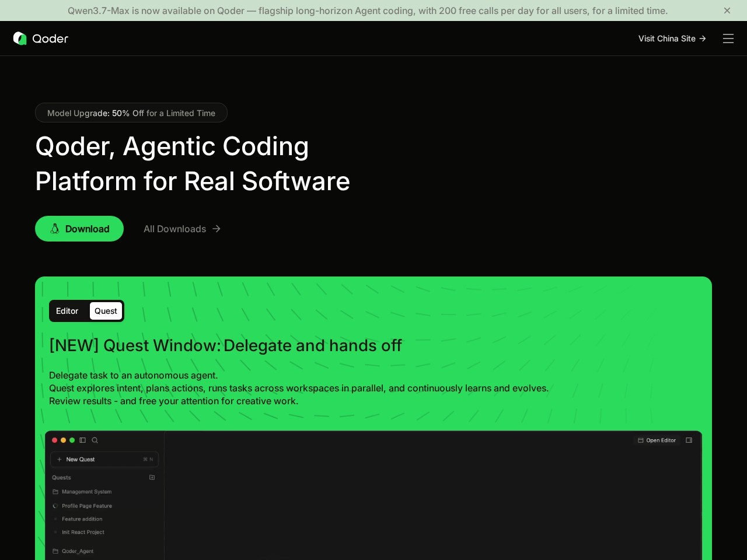Click the green maximize dot in preview window

point(72,440)
